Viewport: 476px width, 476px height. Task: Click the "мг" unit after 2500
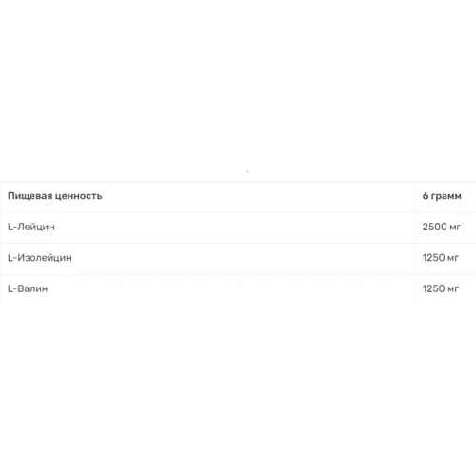pyautogui.click(x=455, y=228)
